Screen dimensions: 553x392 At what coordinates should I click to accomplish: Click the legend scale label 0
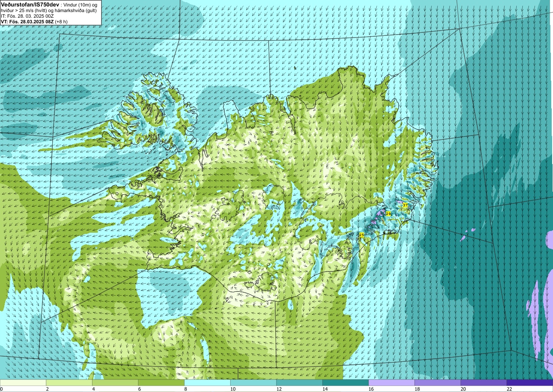click(1, 389)
